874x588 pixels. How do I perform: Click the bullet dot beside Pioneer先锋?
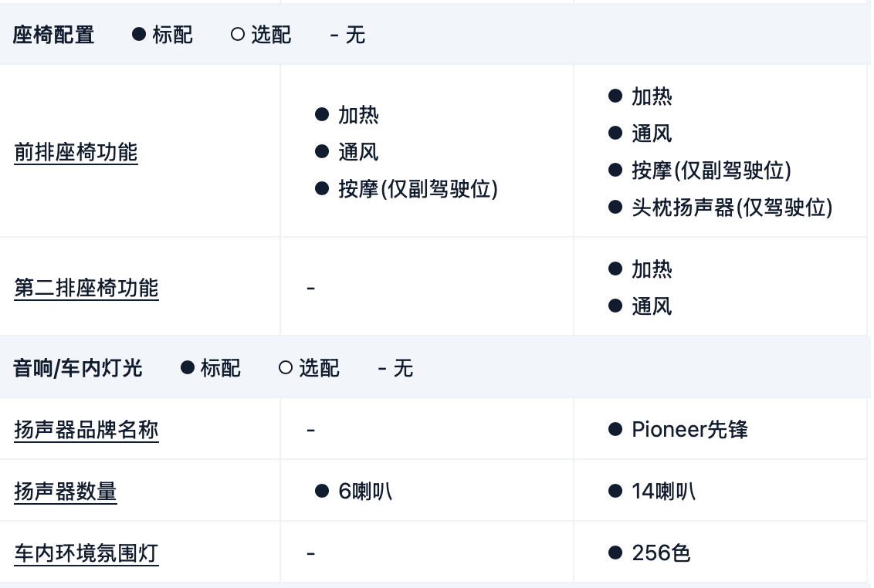coord(615,429)
